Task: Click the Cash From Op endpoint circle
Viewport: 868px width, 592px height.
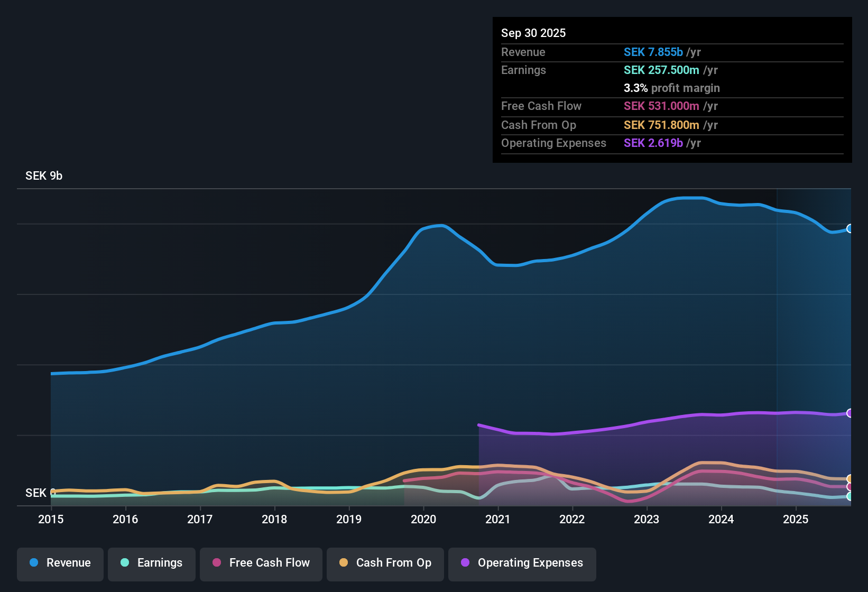Action: (x=849, y=478)
